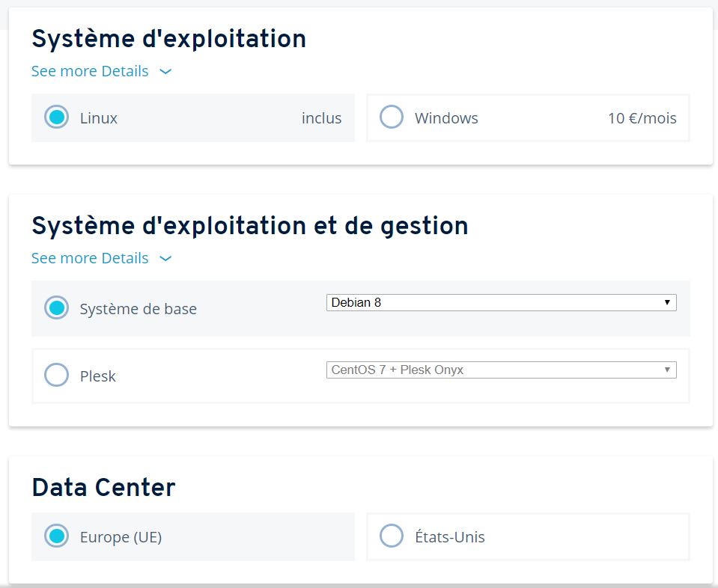This screenshot has height=588, width=718.
Task: Click the arrow on the Debian 8 selector
Action: click(667, 301)
